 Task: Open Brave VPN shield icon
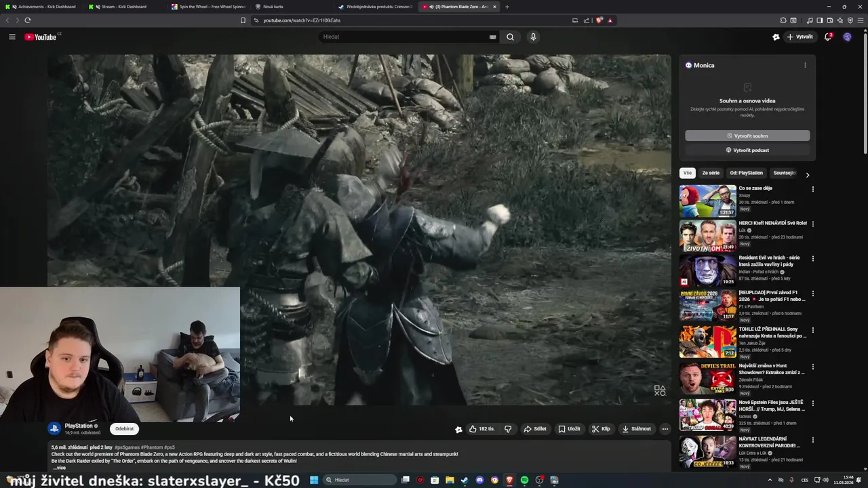click(x=850, y=20)
